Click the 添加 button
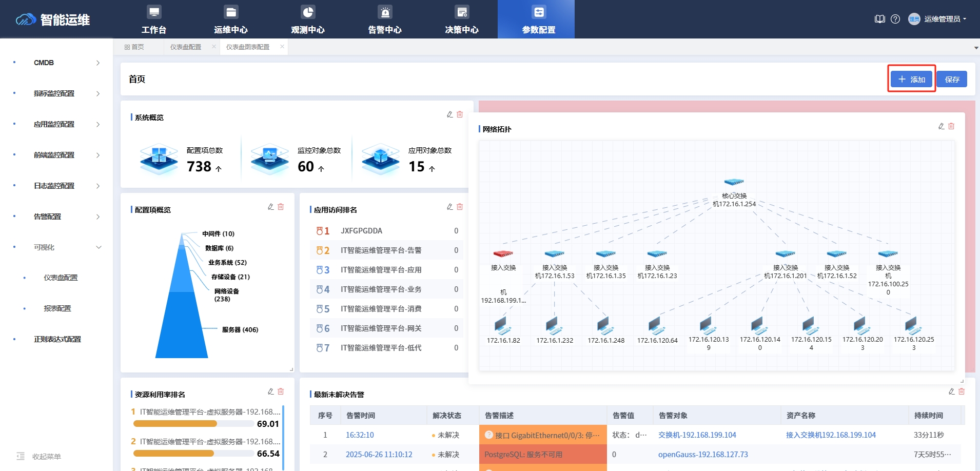980x471 pixels. click(911, 79)
